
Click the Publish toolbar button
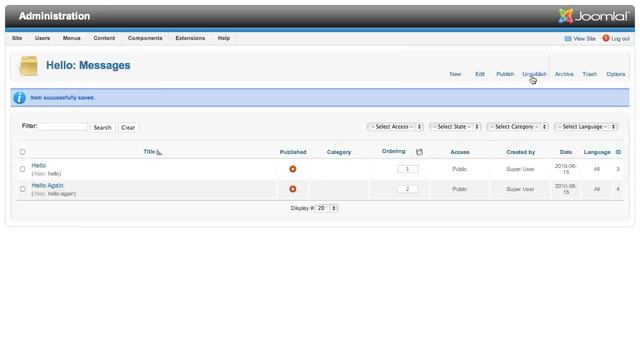point(505,74)
